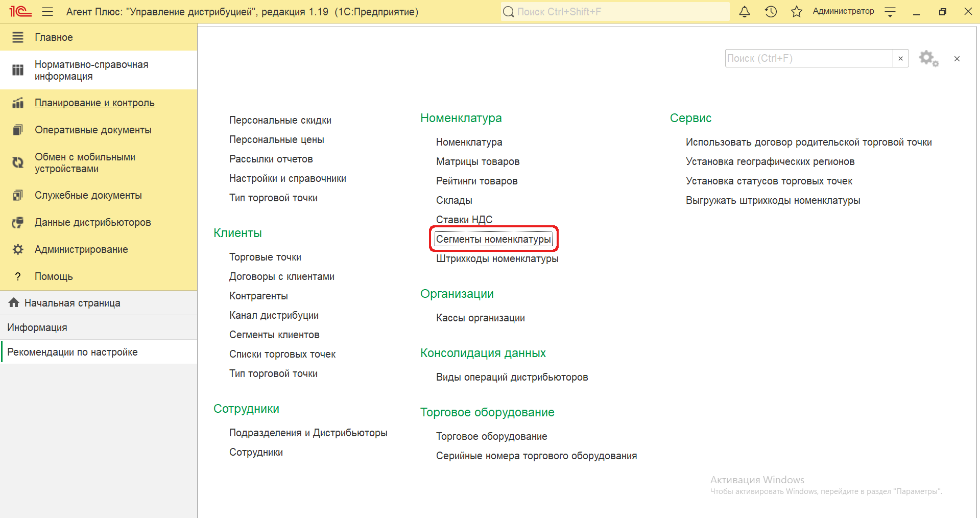This screenshot has width=980, height=518.
Task: Open Торговое оборудование list link
Action: point(492,436)
